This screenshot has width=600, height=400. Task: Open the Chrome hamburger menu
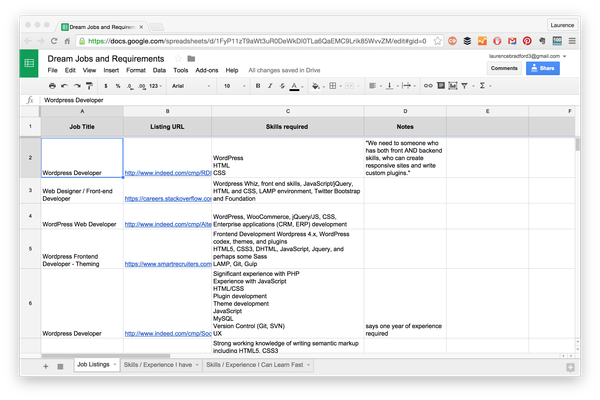coord(572,41)
